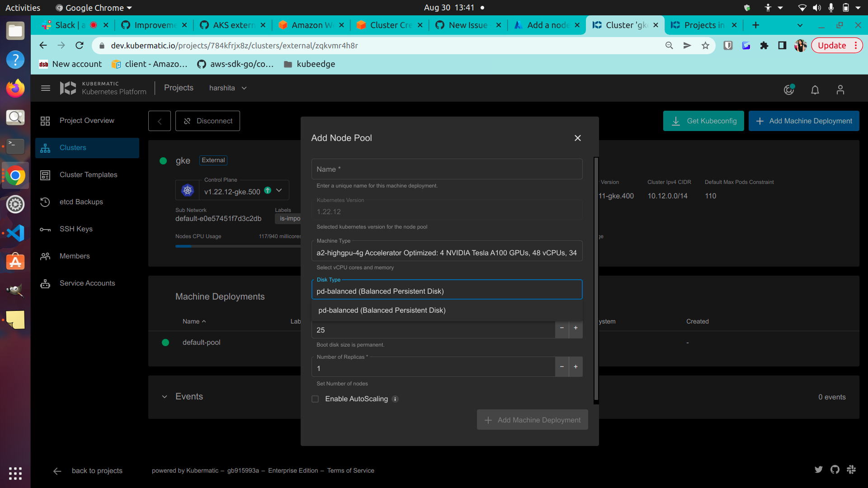Open Service Accounts in sidebar
Image resolution: width=868 pixels, height=488 pixels.
coord(87,283)
